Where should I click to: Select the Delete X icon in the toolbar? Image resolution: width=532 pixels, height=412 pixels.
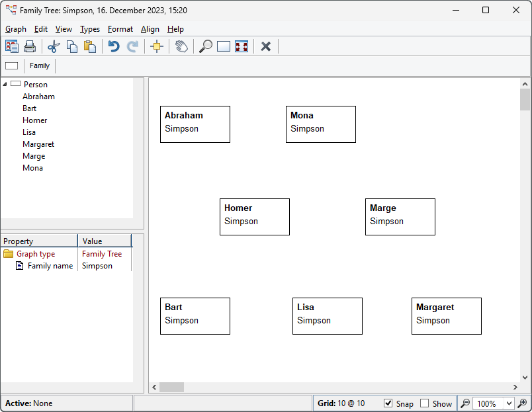point(265,46)
